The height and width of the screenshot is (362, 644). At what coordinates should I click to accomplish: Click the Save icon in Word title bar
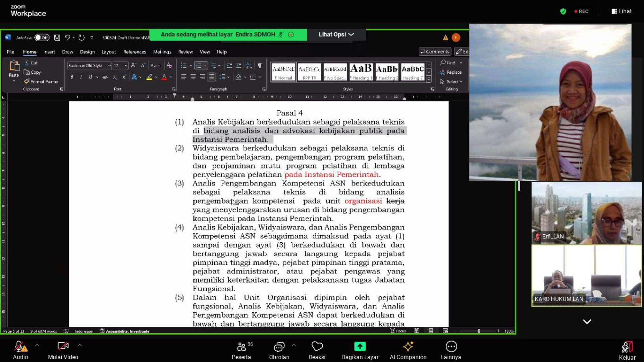[x=57, y=38]
